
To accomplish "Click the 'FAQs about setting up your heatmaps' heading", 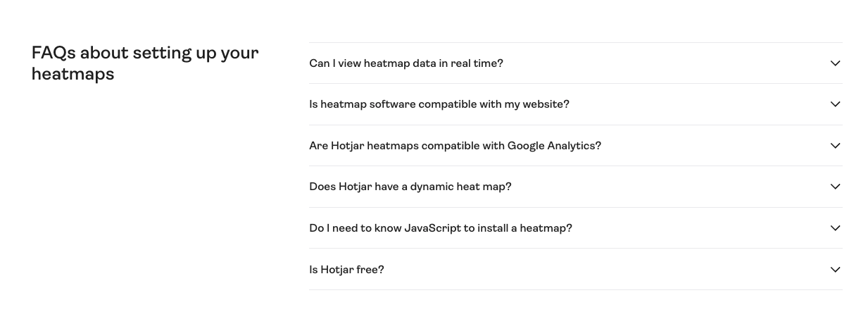I will (145, 63).
